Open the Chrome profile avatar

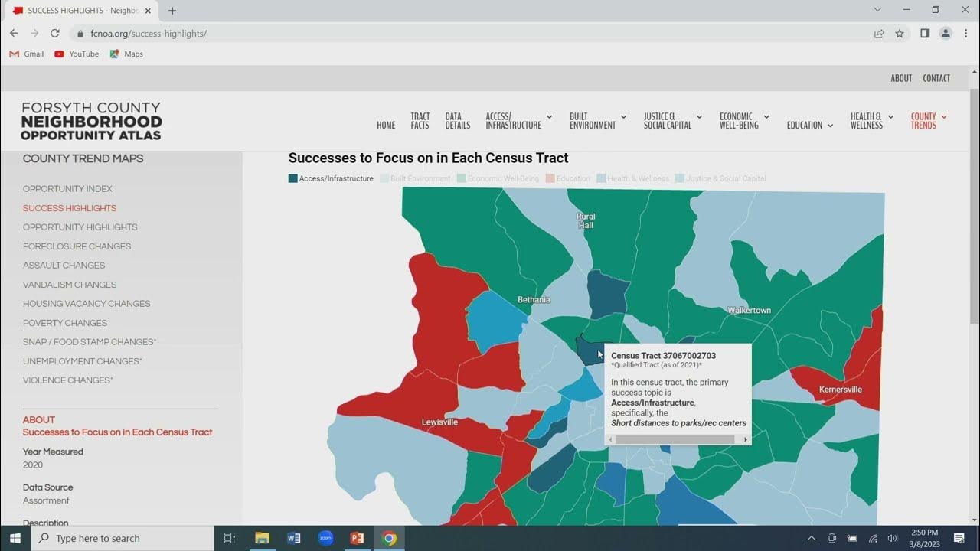click(x=946, y=34)
